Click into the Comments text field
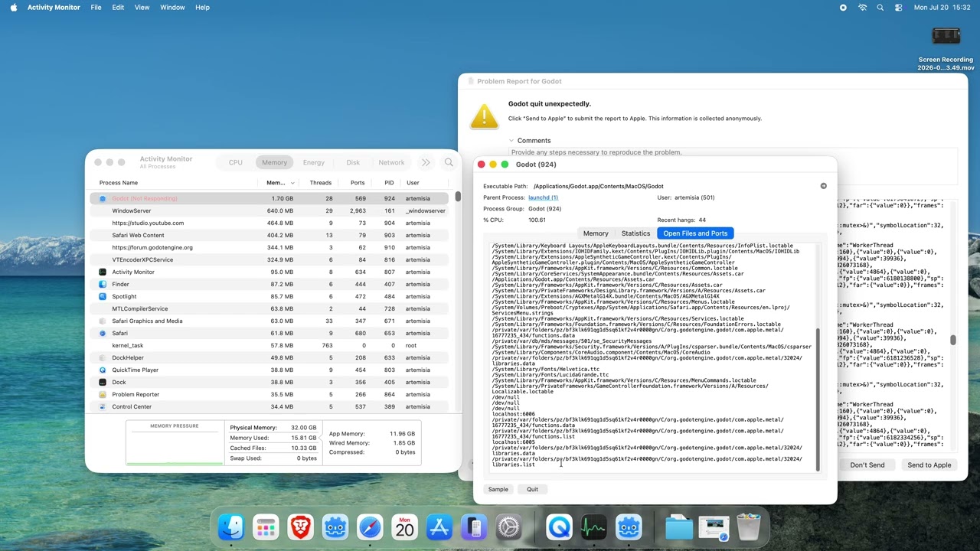 point(733,166)
